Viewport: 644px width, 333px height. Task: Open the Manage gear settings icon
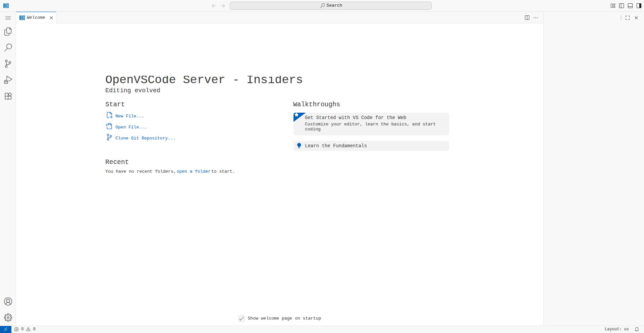point(8,318)
